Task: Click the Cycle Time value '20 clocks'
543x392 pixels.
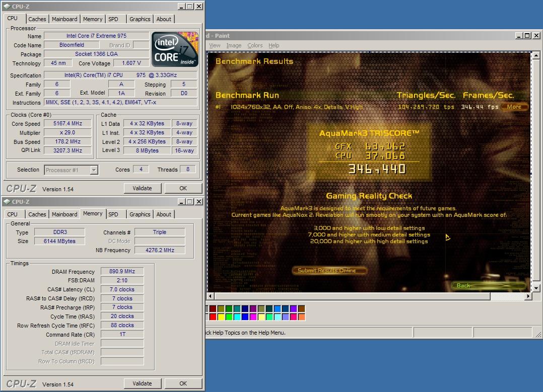Action: (122, 316)
